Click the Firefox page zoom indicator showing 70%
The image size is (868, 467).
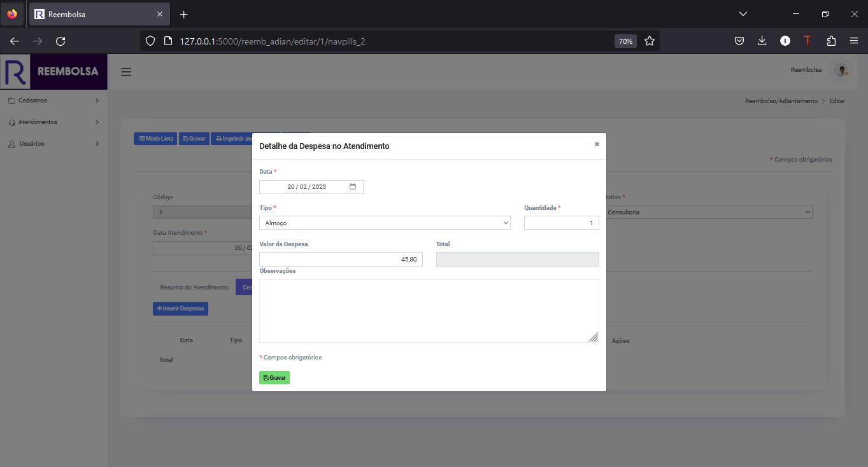click(625, 40)
